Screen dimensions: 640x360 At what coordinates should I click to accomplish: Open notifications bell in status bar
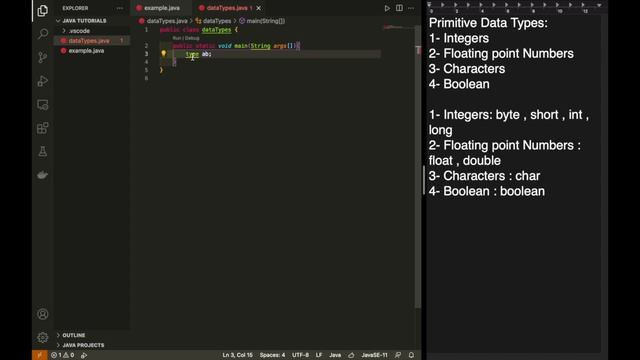(411, 355)
